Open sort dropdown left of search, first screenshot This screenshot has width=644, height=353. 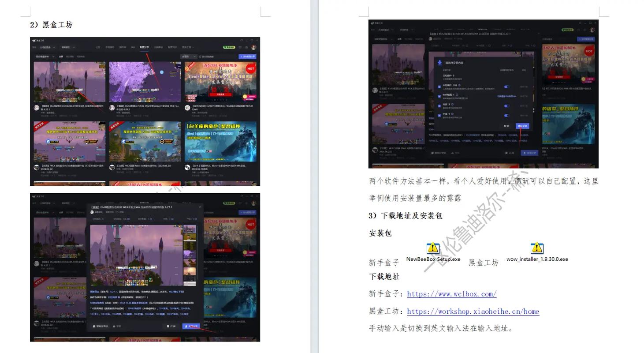(188, 56)
